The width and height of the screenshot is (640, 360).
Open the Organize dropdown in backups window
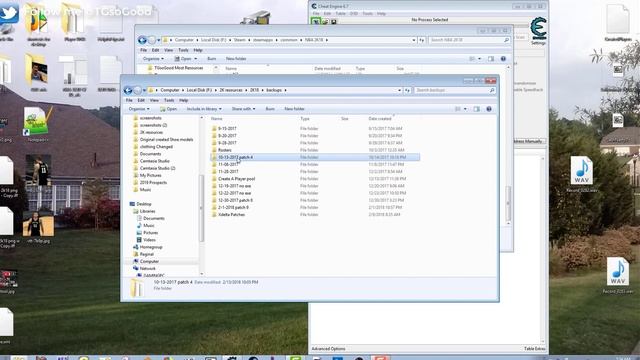point(139,109)
